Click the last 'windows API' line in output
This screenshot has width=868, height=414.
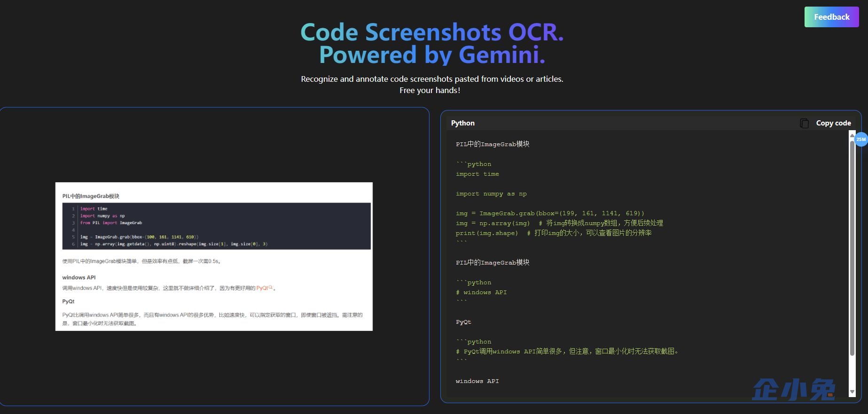click(x=477, y=381)
